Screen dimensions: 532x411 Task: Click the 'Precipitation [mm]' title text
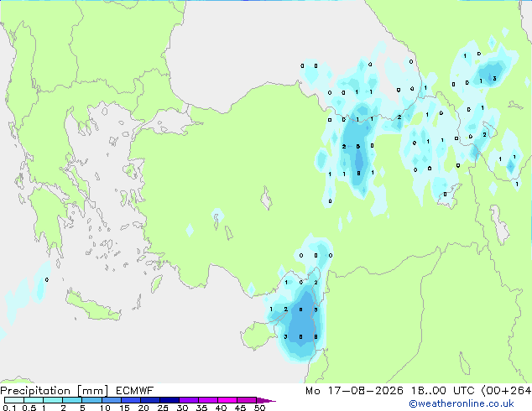[x=55, y=391]
